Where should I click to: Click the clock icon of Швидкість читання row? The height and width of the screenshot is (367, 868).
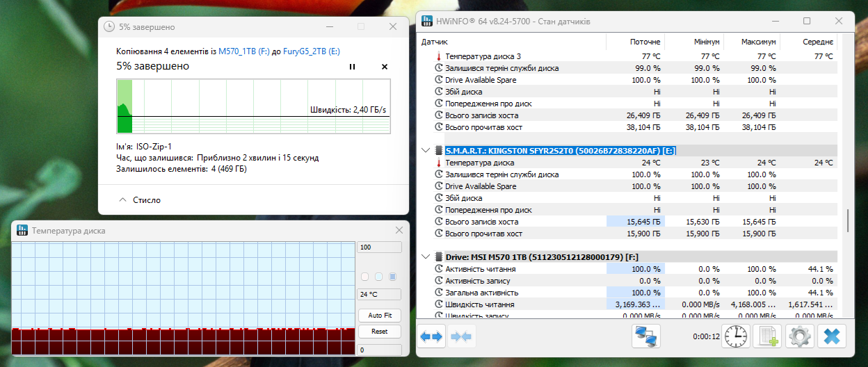(438, 304)
